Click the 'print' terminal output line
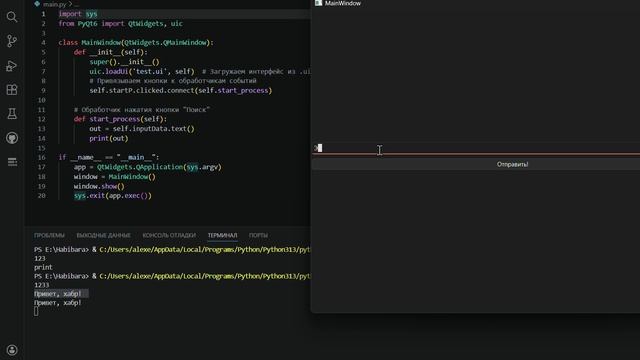The image size is (640, 360). (43, 267)
